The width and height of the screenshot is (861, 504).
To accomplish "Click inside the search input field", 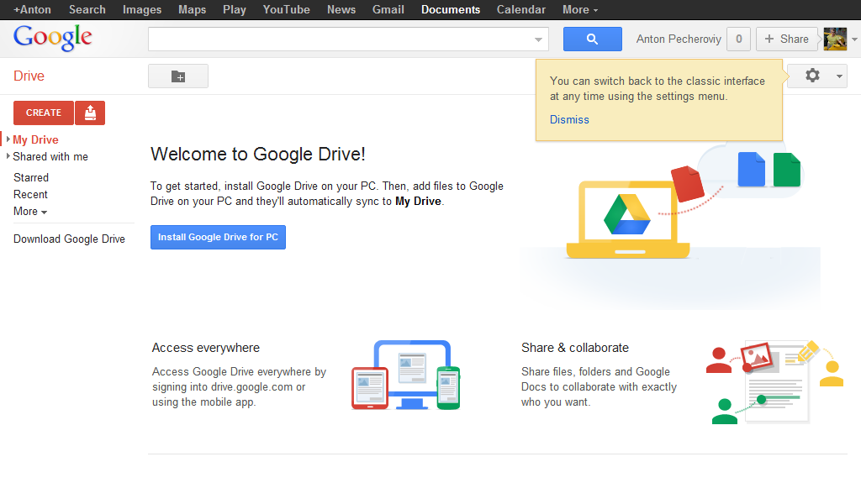I will 336,39.
